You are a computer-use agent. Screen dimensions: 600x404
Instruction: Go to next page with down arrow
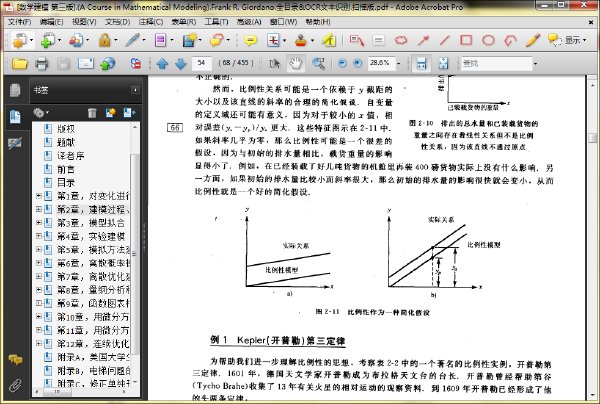point(180,64)
